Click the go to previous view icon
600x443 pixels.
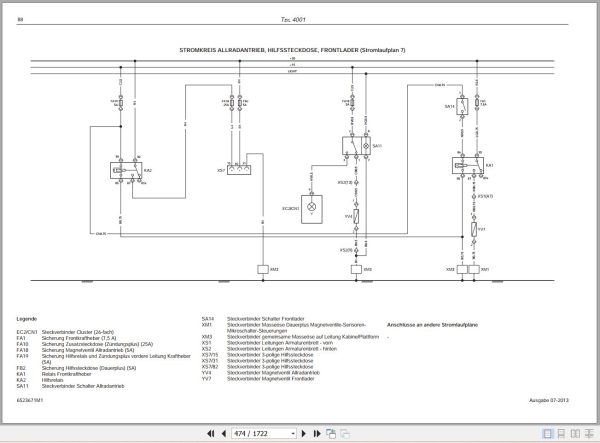pos(331,433)
